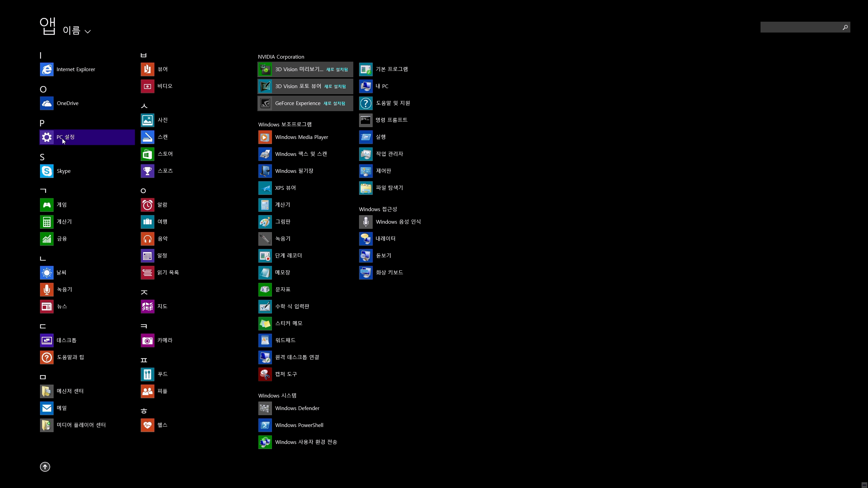Open the 제어판 control panel icon
868x488 pixels.
point(366,171)
